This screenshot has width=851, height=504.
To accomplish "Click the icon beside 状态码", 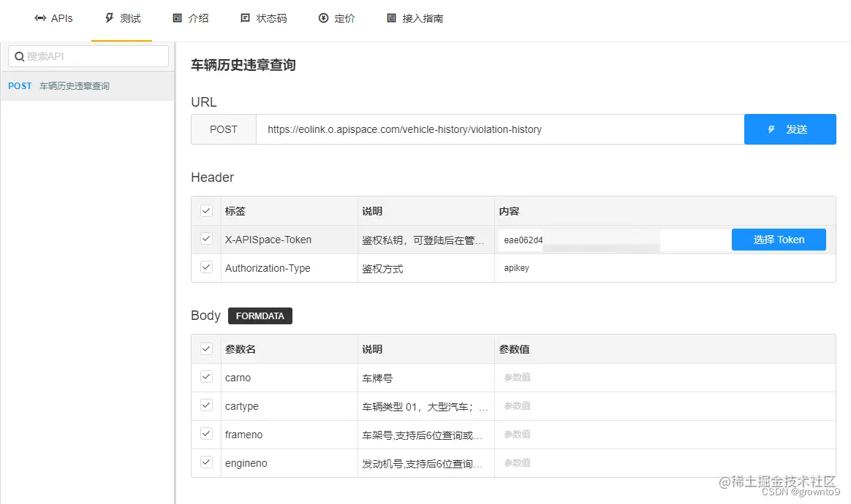I will [246, 18].
